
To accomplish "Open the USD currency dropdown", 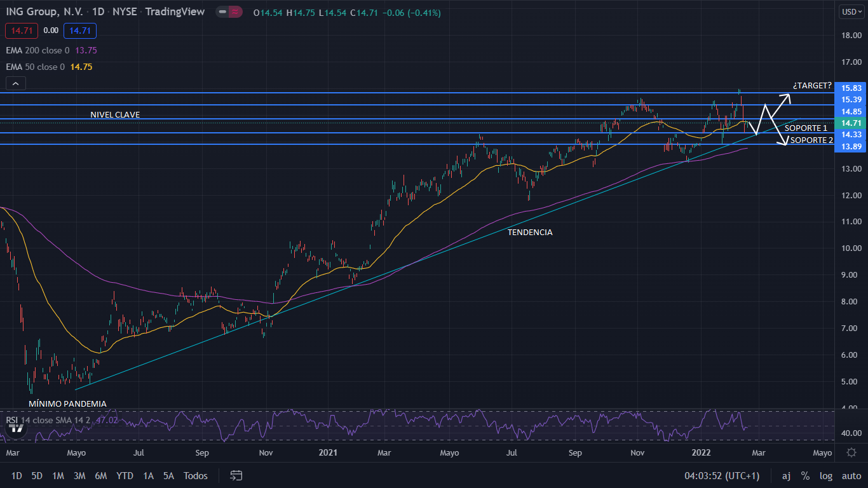I will pos(850,11).
